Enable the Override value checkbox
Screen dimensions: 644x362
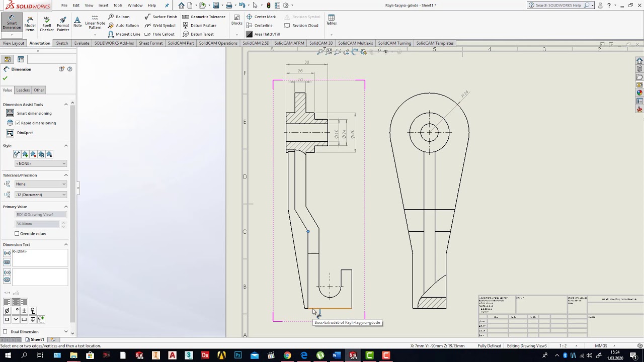(17, 233)
